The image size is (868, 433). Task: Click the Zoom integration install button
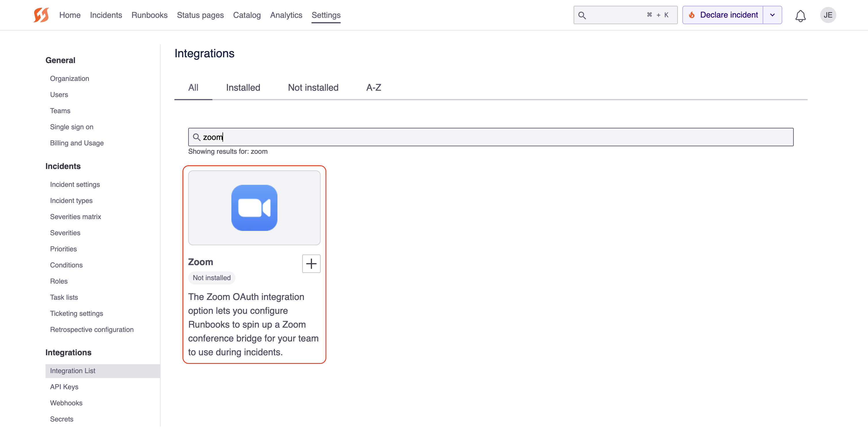(311, 263)
